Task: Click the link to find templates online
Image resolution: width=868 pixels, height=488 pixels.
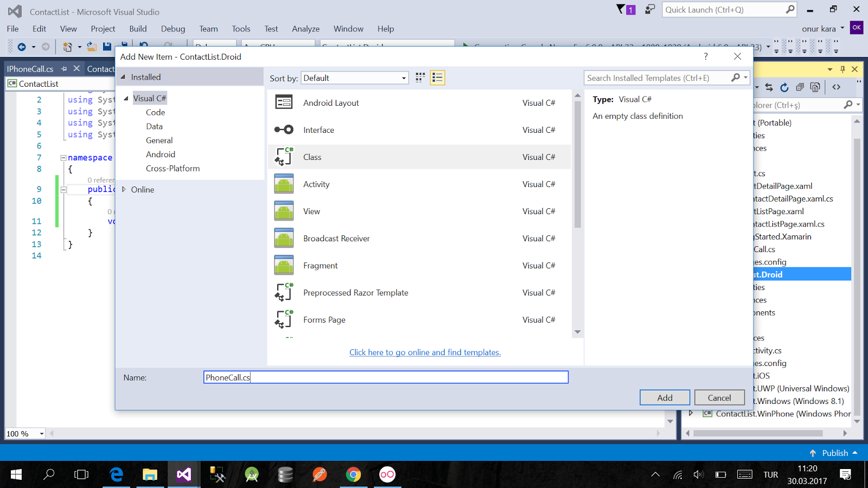Action: pos(425,352)
